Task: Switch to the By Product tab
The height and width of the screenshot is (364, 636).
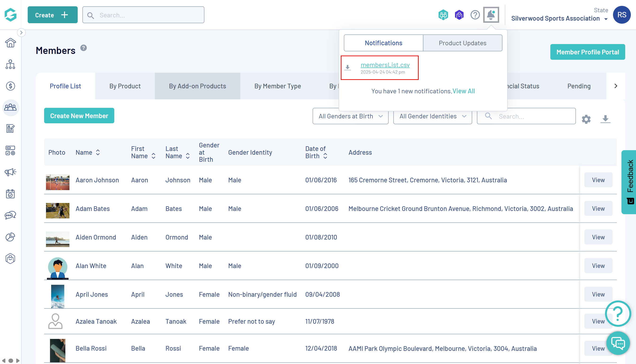Action: click(125, 86)
